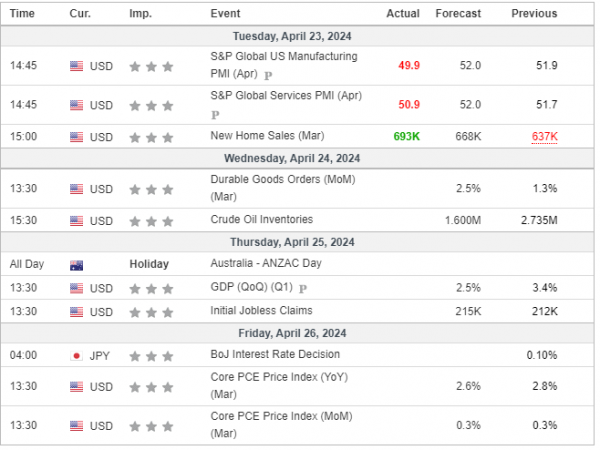Screen dimensions: 600x450
Task: Click US flag in Crude Oil Inventories row
Action: click(x=77, y=221)
